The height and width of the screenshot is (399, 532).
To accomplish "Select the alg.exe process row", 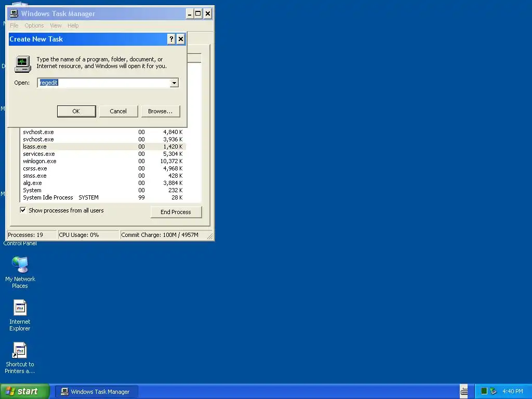I will [103, 183].
